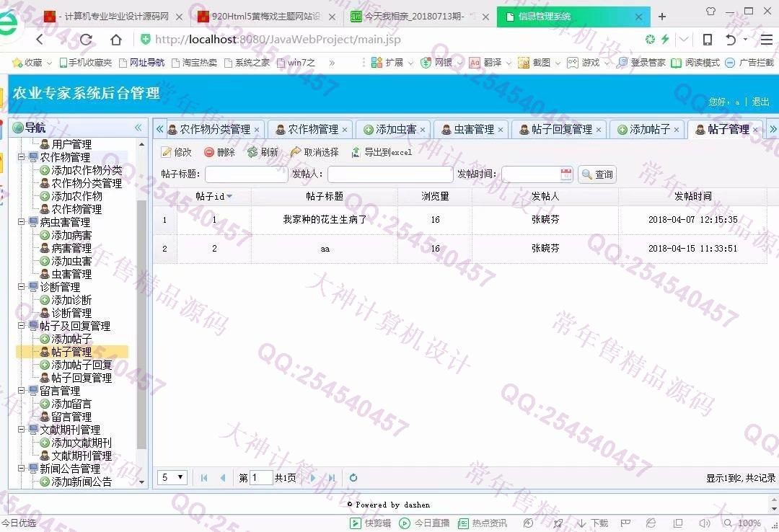Collapse the 帖子及回复管理 tree node
Viewport: 779px width, 532px height.
click(x=22, y=325)
